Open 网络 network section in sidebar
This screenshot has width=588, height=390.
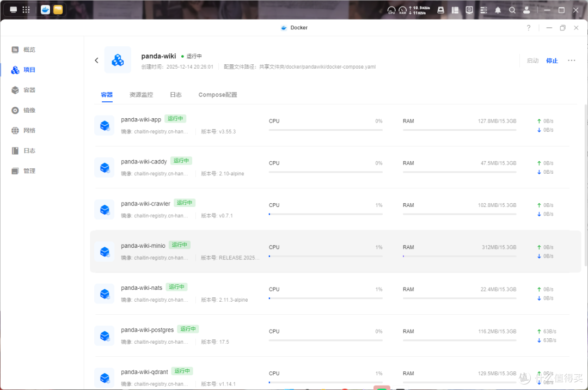pos(23,131)
